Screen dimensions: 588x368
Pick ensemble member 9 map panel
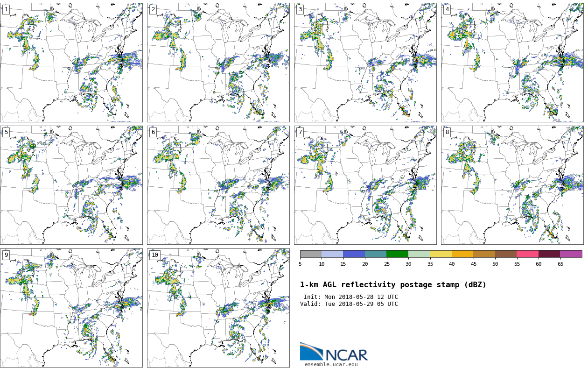[x=71, y=308]
